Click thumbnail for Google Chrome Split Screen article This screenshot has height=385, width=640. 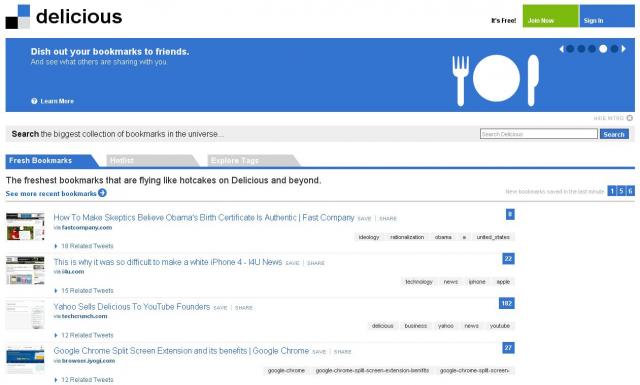25,359
